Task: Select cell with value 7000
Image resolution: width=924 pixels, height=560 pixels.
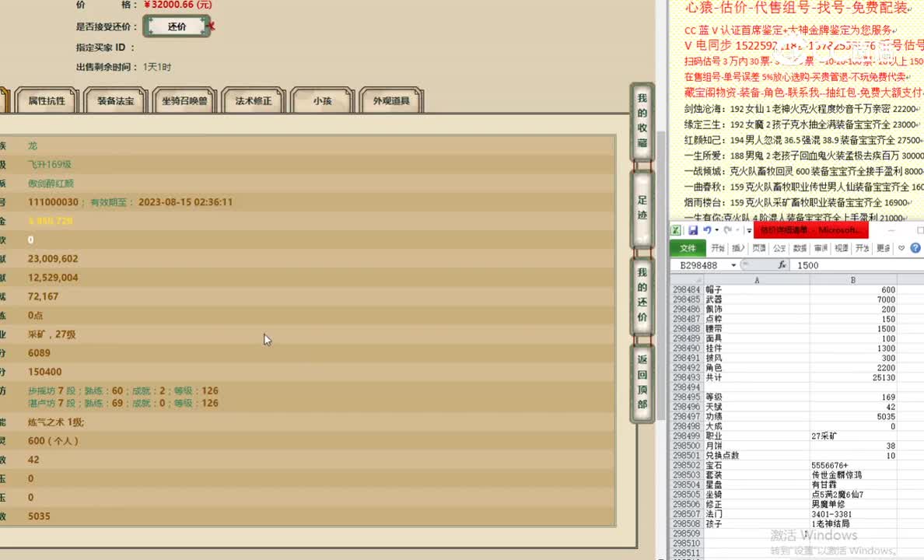Action: (x=853, y=299)
